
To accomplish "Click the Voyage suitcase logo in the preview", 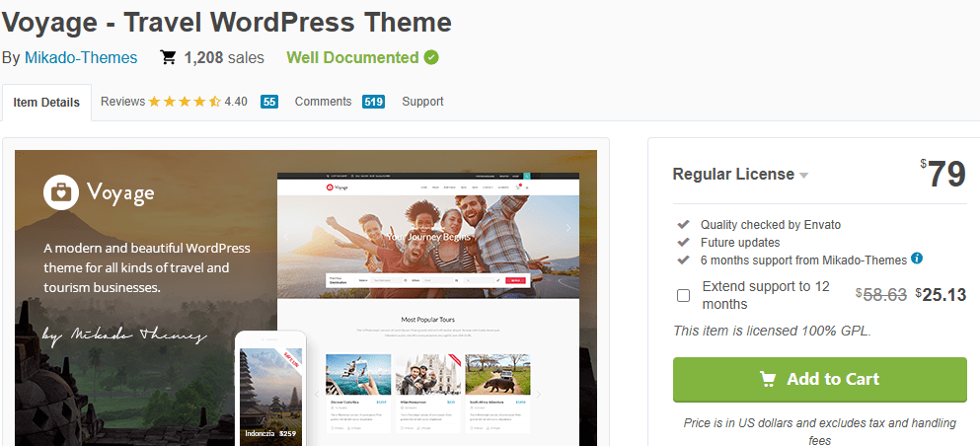I will (x=61, y=192).
